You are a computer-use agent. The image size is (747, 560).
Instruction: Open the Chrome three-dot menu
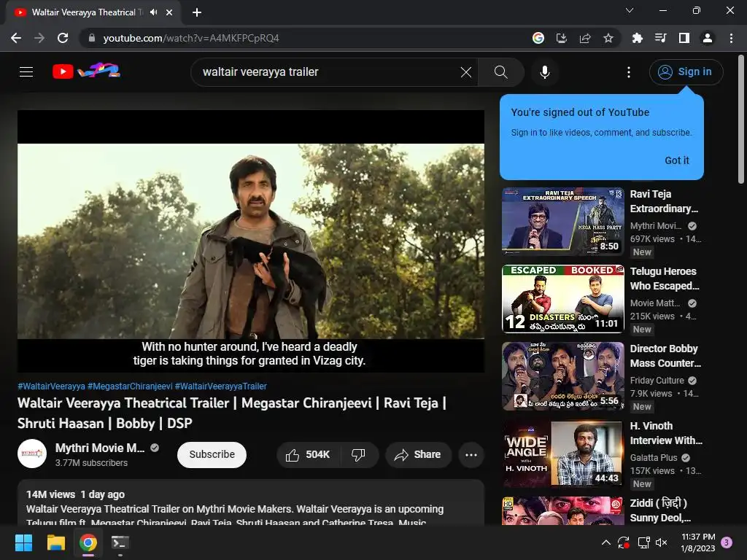pyautogui.click(x=731, y=38)
